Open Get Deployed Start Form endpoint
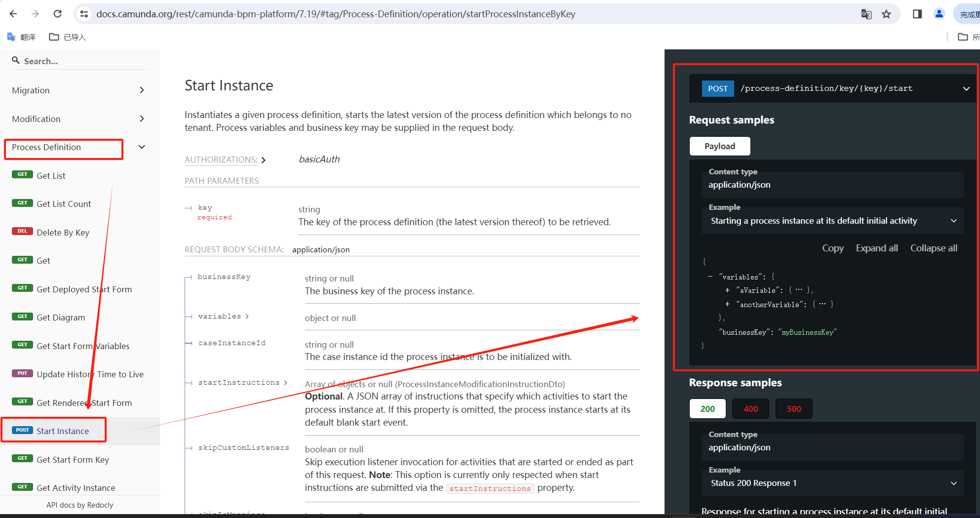 pyautogui.click(x=84, y=289)
